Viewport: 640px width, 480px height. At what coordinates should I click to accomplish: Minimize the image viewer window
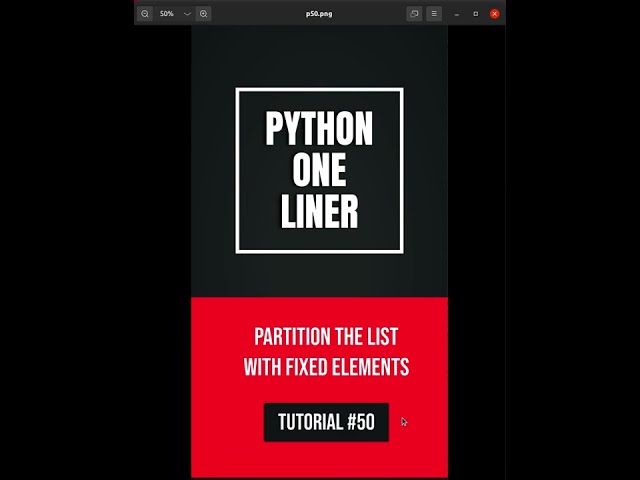pyautogui.click(x=457, y=14)
